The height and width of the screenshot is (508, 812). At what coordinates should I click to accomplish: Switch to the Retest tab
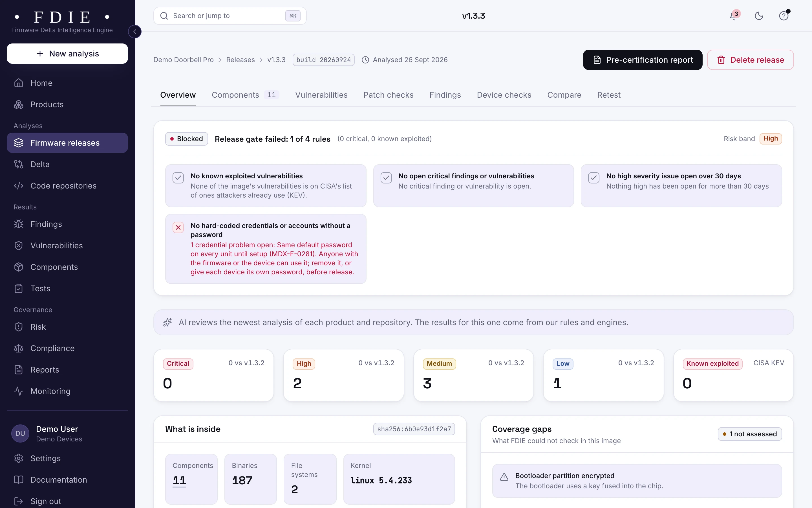coord(609,95)
